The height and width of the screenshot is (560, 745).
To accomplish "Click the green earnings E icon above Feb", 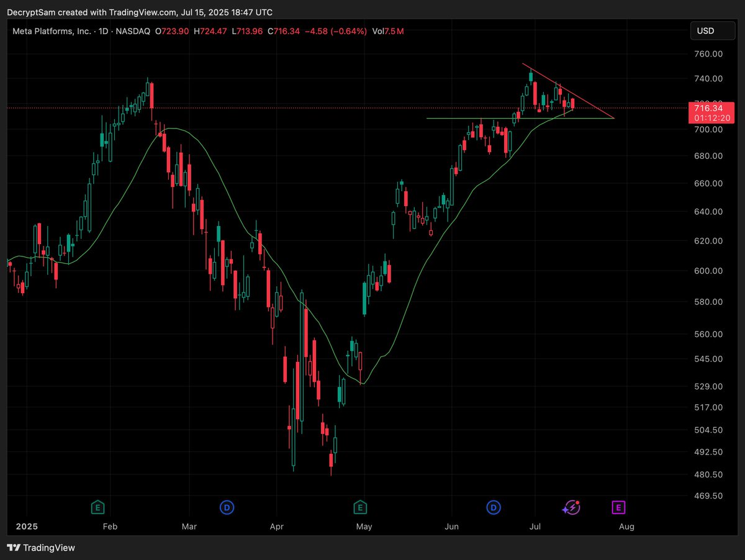I will point(97,508).
